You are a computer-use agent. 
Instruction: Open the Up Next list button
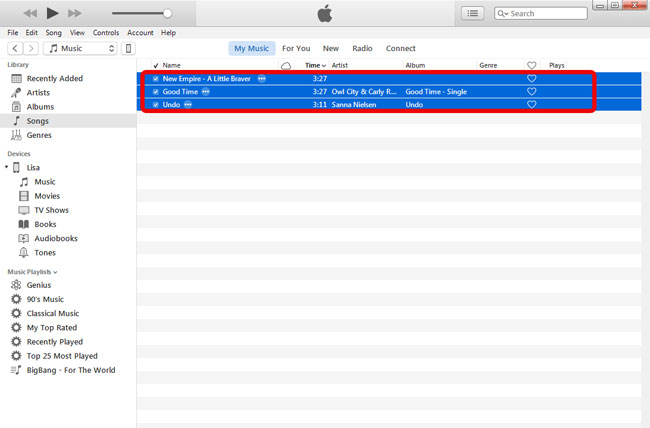[473, 13]
